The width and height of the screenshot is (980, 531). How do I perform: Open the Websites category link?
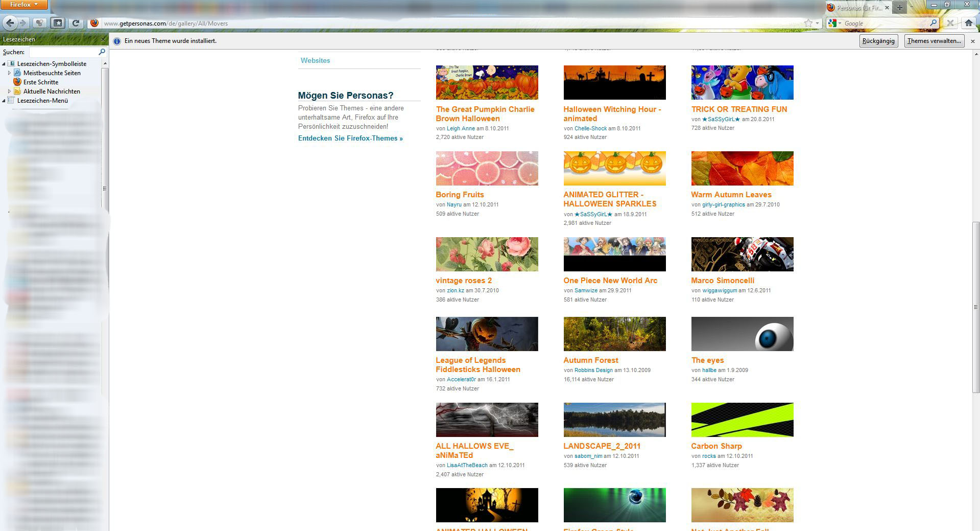(x=315, y=60)
